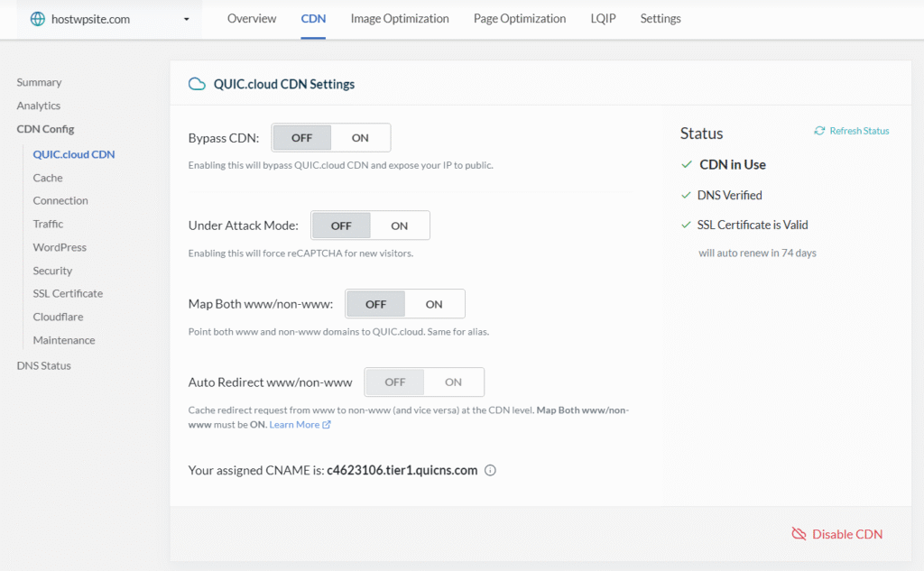Viewport: 924px width, 571px height.
Task: Click the cloud icon in QUIC.cloud CDN Settings header
Action: [197, 83]
